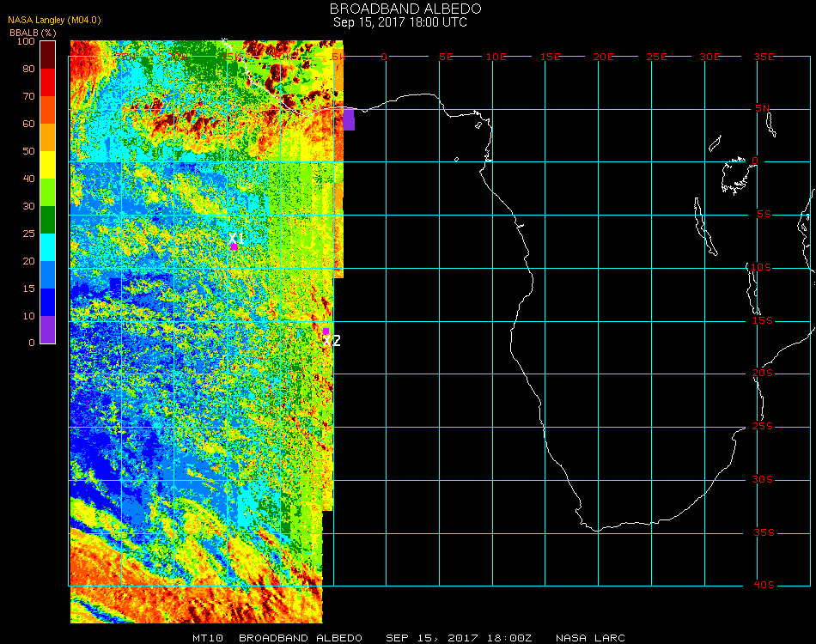
Task: Select the cyan 20-25% legend swatch
Action: click(48, 246)
